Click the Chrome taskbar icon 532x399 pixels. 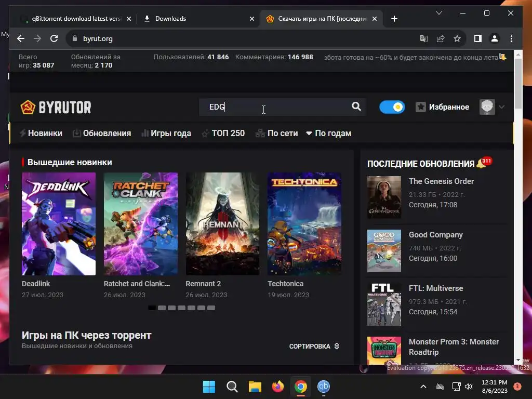[301, 387]
